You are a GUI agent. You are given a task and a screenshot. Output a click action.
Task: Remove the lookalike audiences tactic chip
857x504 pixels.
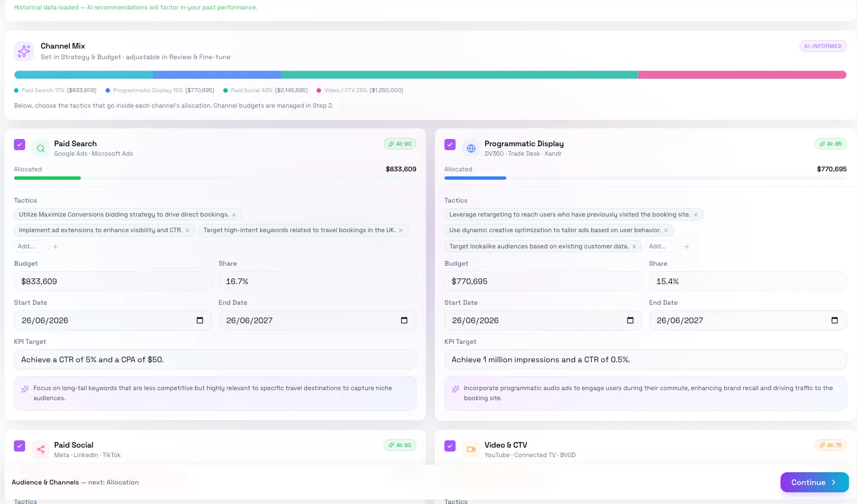tap(634, 247)
